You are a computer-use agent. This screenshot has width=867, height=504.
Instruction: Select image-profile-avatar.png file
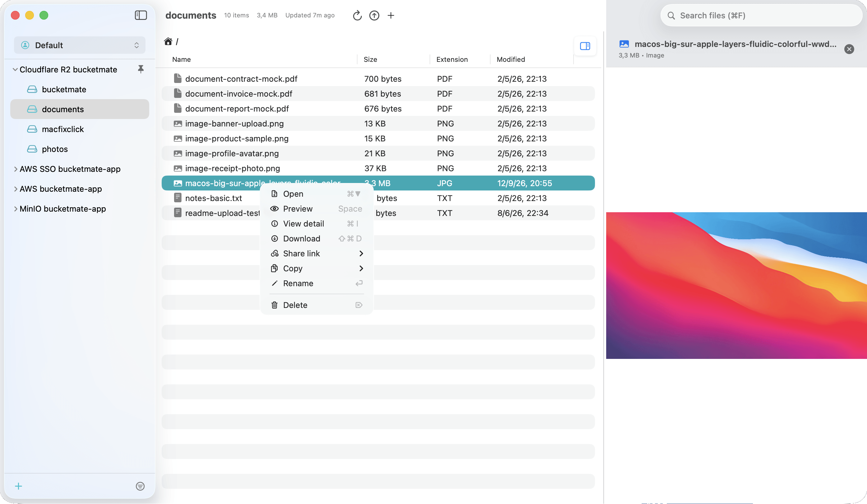[x=378, y=153]
